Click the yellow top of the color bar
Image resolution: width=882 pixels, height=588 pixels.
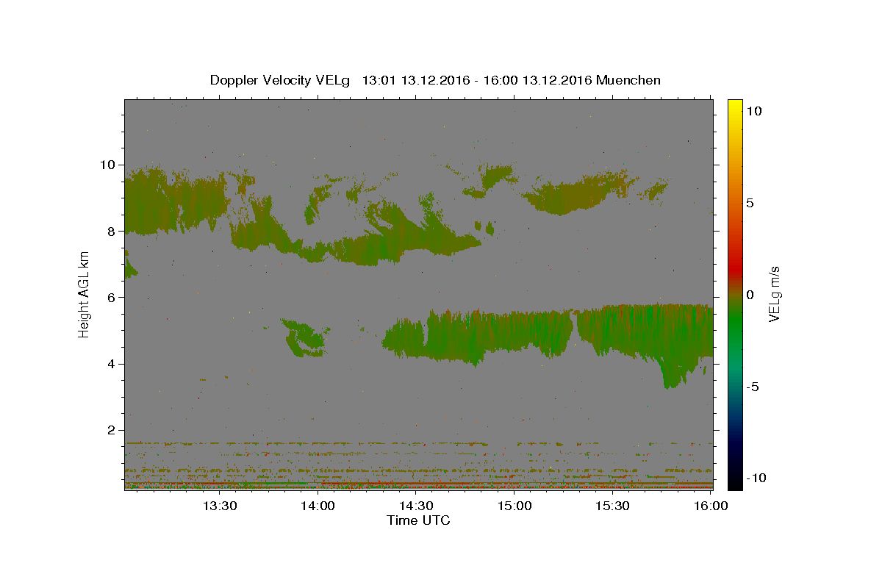734,104
